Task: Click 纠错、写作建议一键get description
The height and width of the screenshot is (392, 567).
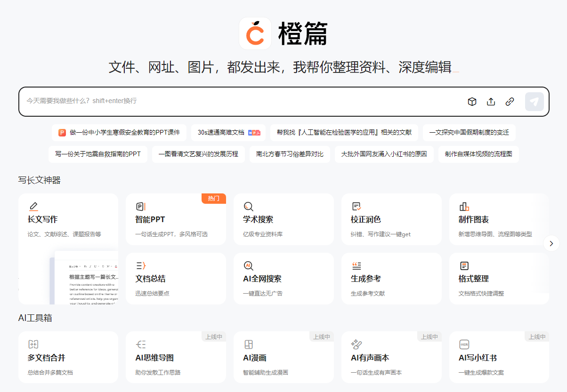Action: pos(381,234)
